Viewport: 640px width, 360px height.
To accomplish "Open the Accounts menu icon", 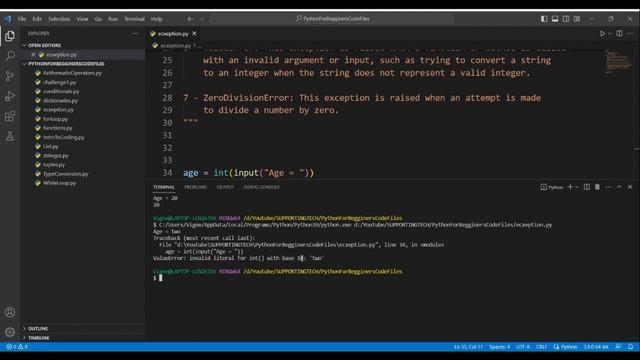I will 10,312.
